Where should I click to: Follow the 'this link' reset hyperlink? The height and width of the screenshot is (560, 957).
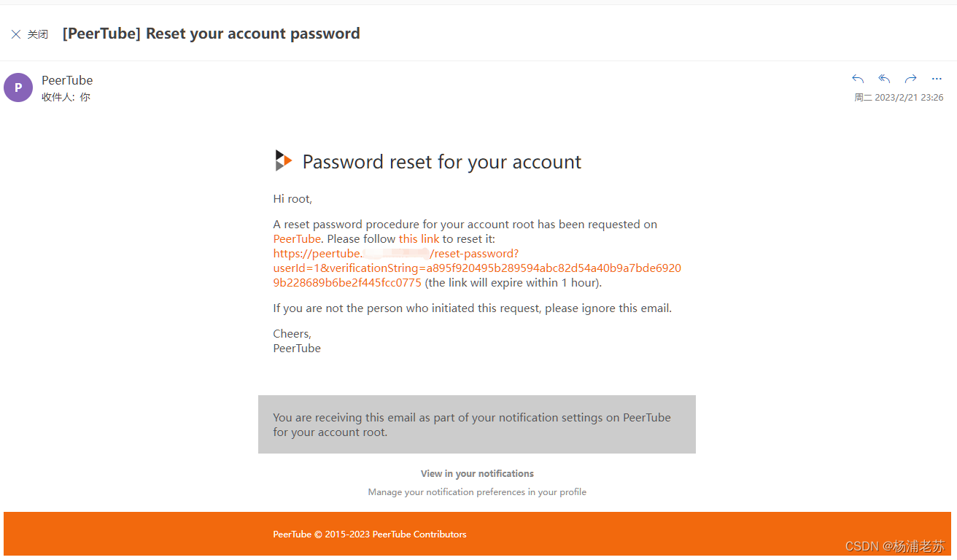coord(419,239)
